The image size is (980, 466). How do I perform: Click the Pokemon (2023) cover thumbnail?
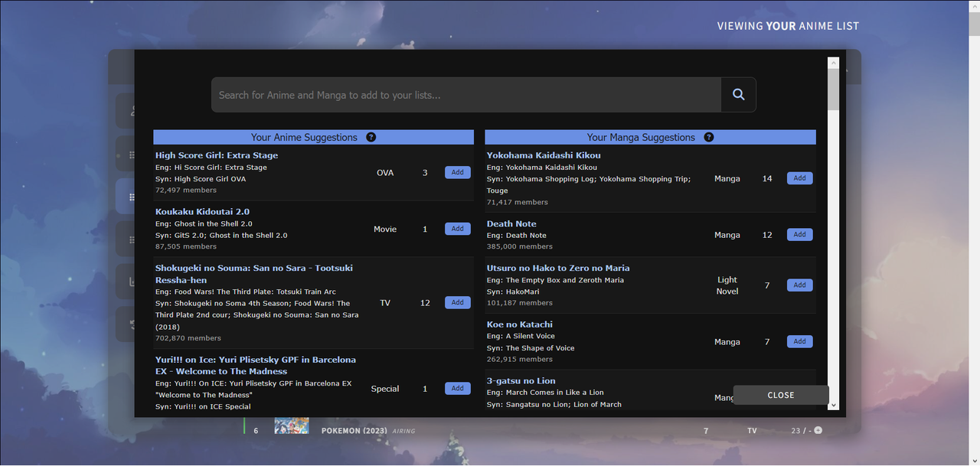pyautogui.click(x=292, y=426)
